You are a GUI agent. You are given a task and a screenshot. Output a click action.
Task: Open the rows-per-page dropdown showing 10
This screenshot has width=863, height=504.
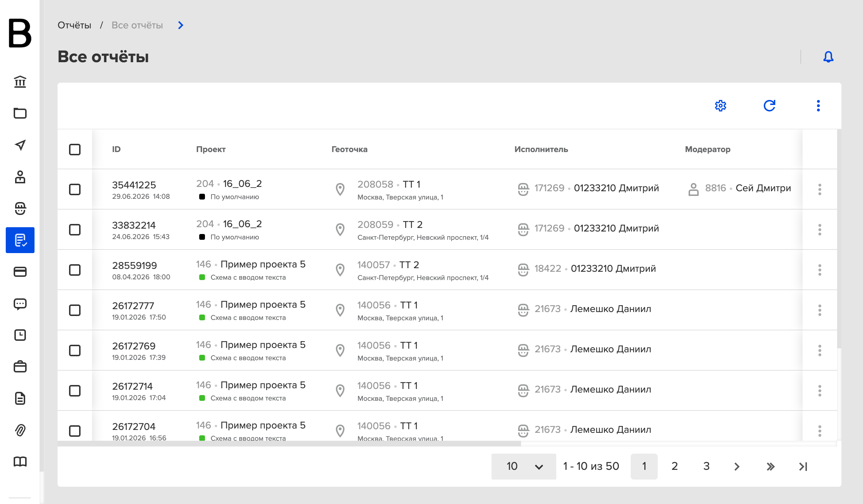[x=524, y=466]
